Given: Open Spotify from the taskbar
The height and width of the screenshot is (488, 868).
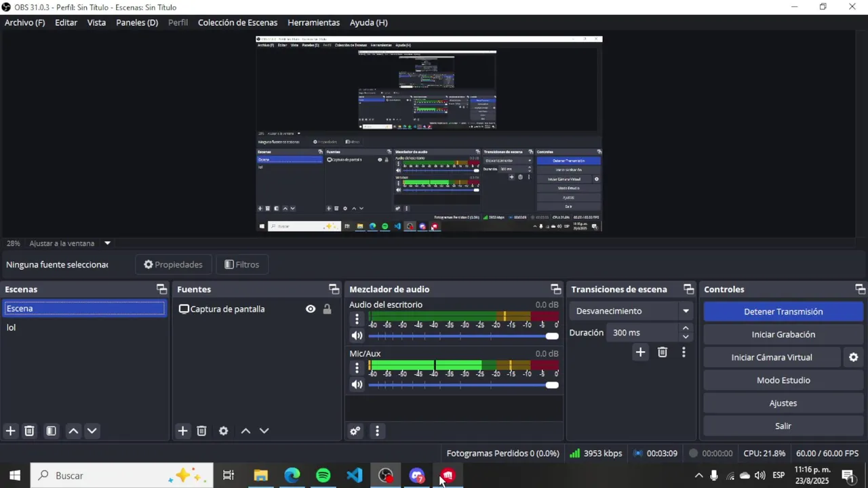Looking at the screenshot, I should tap(323, 476).
